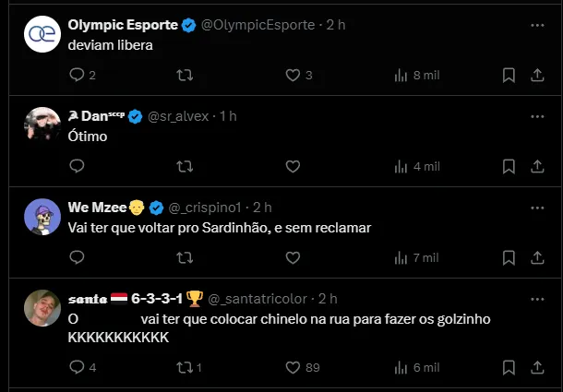Open the @OlympicEsporte profile handle
The image size is (563, 392).
[259, 25]
